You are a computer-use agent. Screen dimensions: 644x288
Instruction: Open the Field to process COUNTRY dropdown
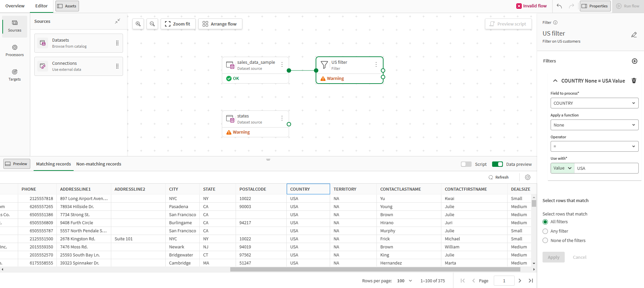click(x=594, y=103)
